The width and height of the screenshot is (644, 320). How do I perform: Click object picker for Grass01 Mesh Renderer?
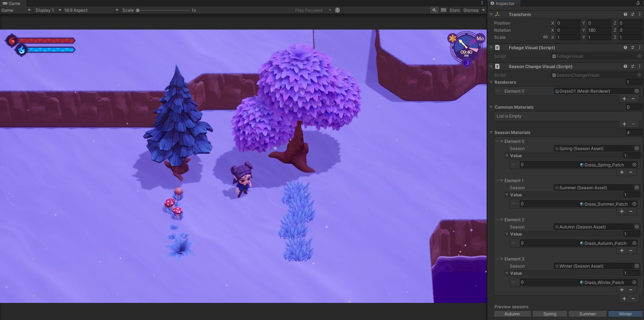(x=637, y=91)
